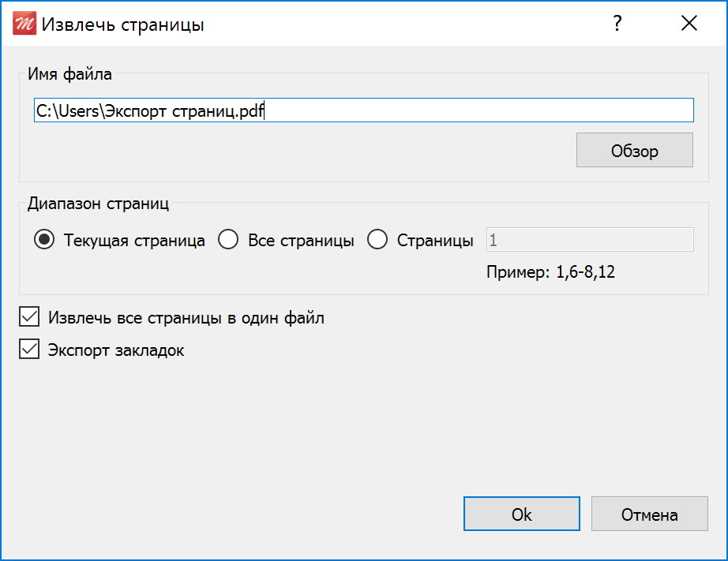Click the Экспорт закладок label text

[116, 350]
